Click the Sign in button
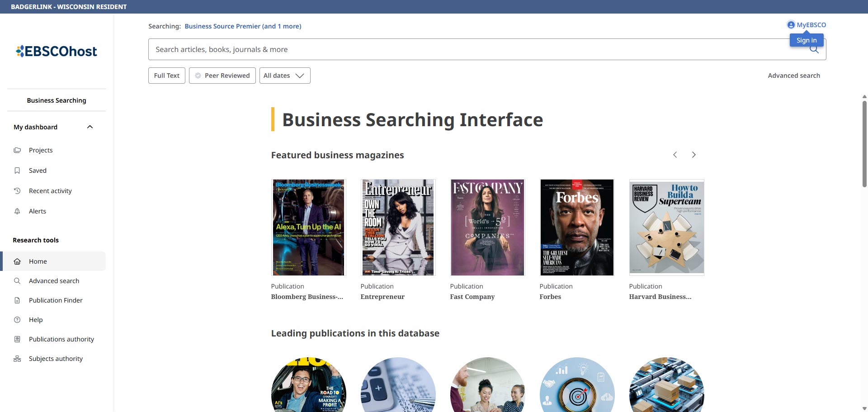Viewport: 868px width, 412px height. point(807,40)
